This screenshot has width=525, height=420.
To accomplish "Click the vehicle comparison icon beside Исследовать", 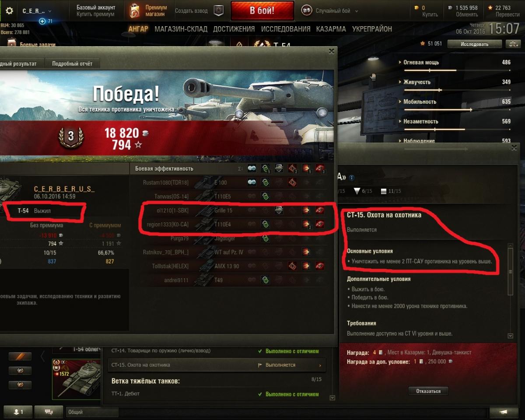I will (511, 44).
